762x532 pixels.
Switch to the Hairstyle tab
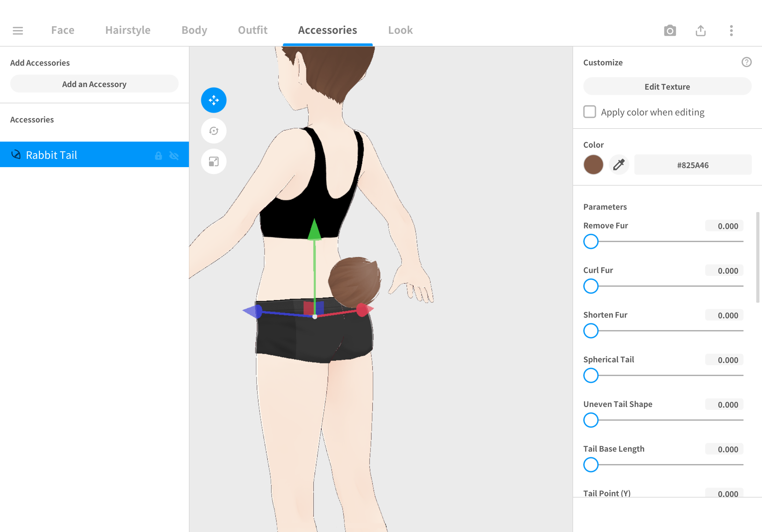click(128, 30)
